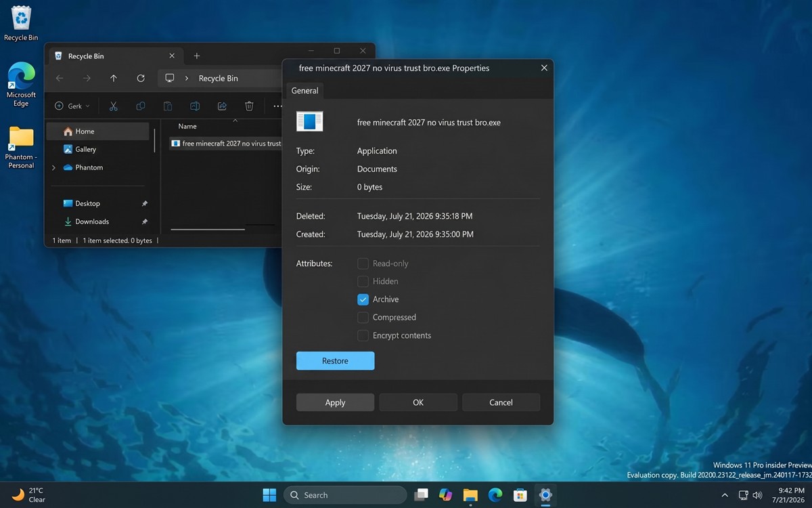Show hidden system tray icons
Screen dimensions: 812x508
click(725, 495)
